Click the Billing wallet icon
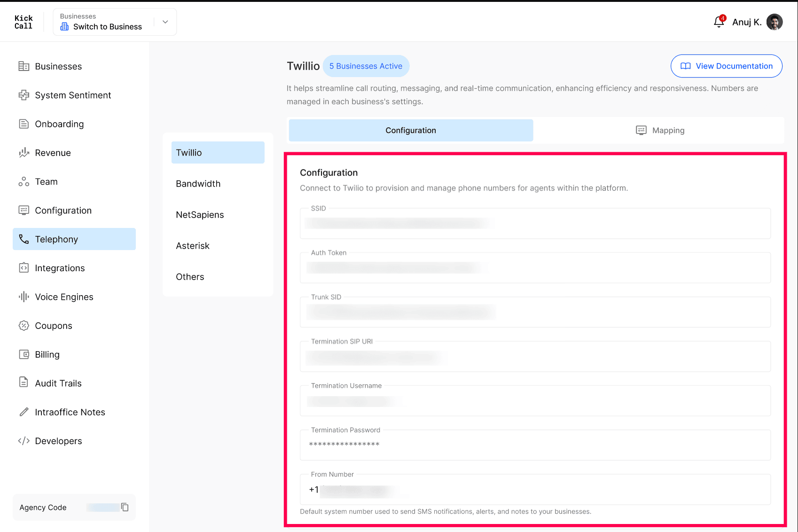This screenshot has width=798, height=532. pyautogui.click(x=23, y=354)
